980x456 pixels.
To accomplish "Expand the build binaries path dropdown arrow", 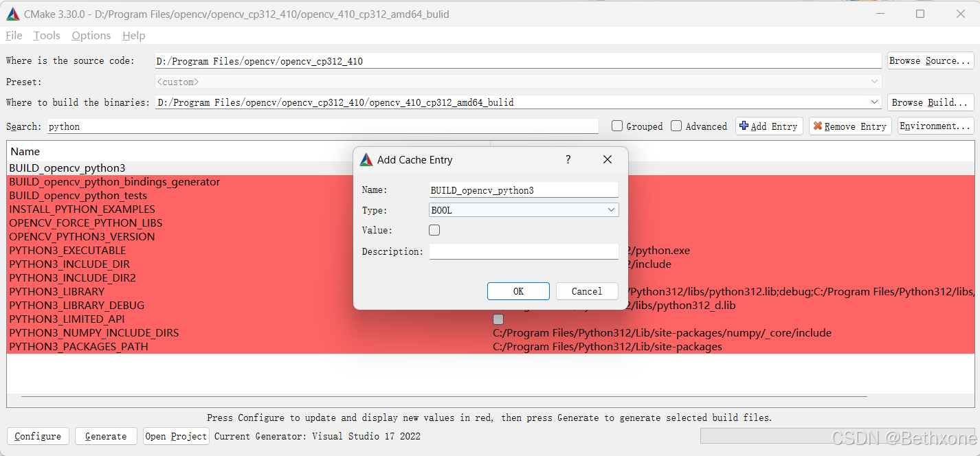I will [874, 102].
